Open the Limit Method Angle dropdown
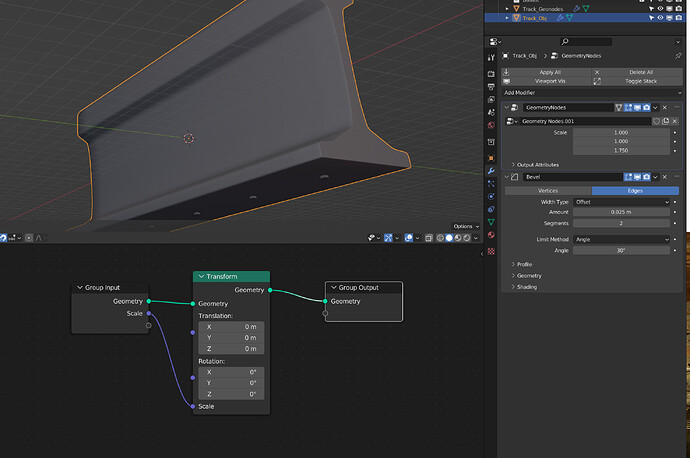The width and height of the screenshot is (690, 458). [x=621, y=239]
